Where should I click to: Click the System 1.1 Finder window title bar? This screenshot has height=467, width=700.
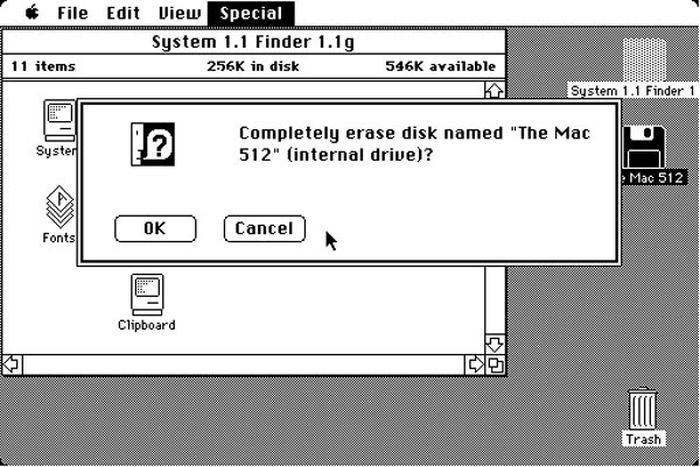click(x=254, y=42)
